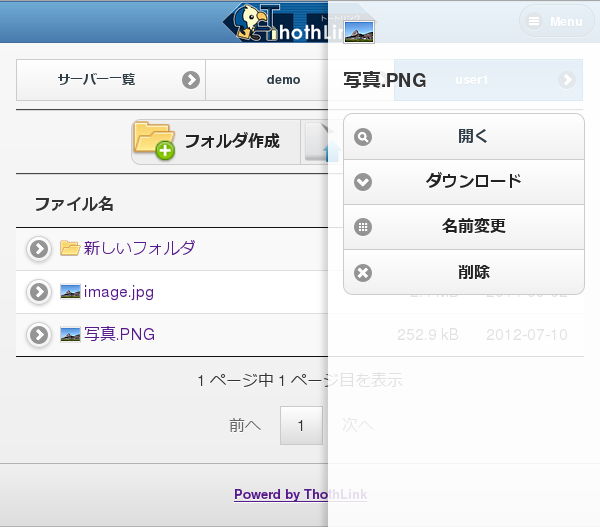
Task: Go to demo breadcrumb
Action: [283, 80]
